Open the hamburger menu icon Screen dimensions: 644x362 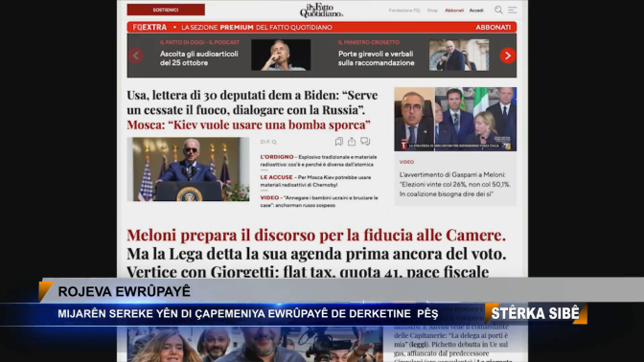[x=512, y=10]
